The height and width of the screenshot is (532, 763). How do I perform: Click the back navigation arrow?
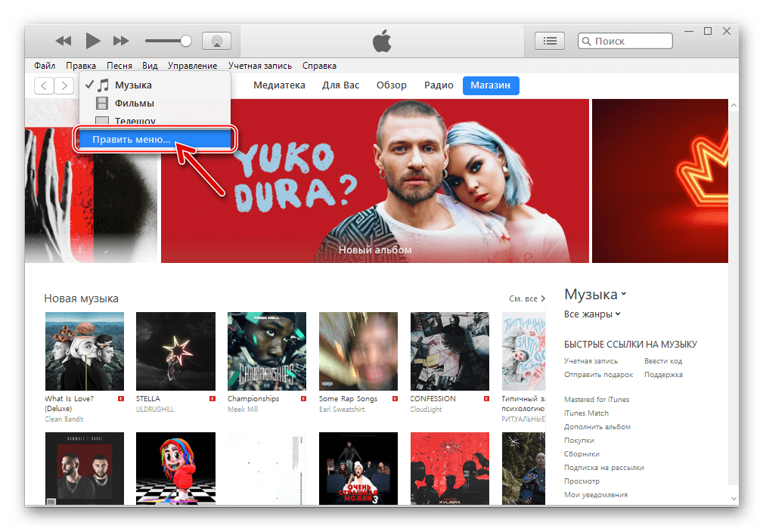pos(44,85)
